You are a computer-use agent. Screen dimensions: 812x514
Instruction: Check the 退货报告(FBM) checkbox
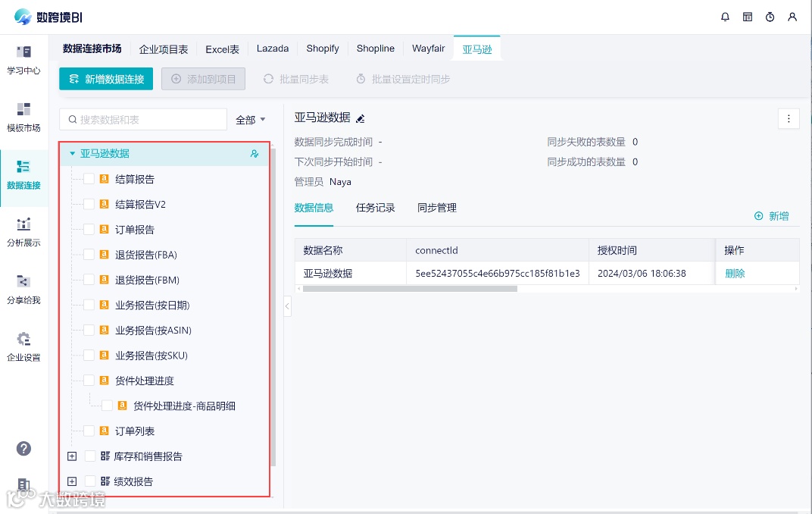pyautogui.click(x=89, y=280)
